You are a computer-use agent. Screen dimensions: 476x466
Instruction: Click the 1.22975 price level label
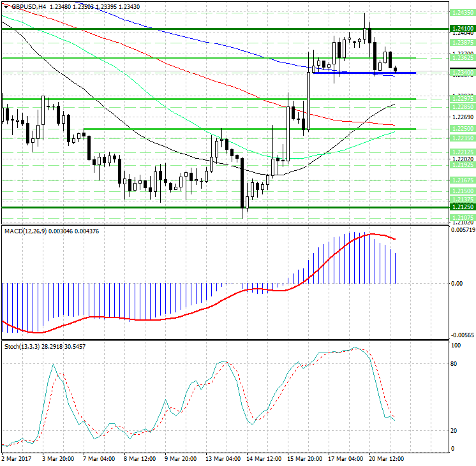pos(461,99)
